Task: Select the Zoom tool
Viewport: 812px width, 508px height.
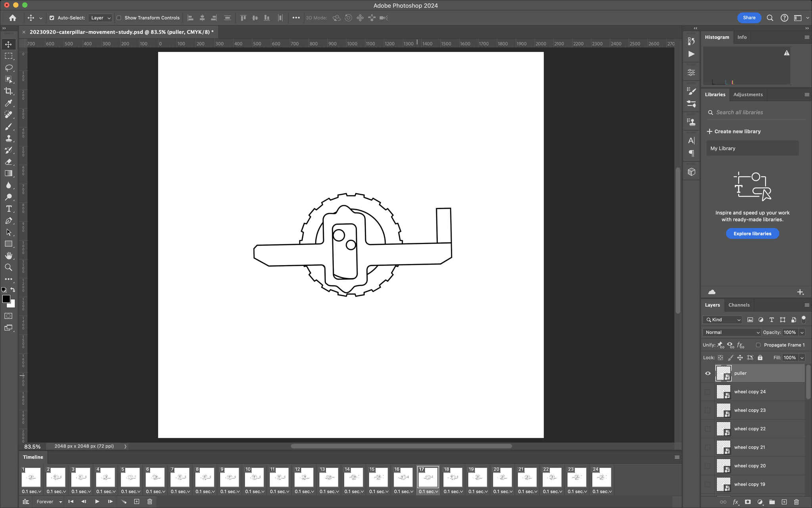Action: pos(8,267)
